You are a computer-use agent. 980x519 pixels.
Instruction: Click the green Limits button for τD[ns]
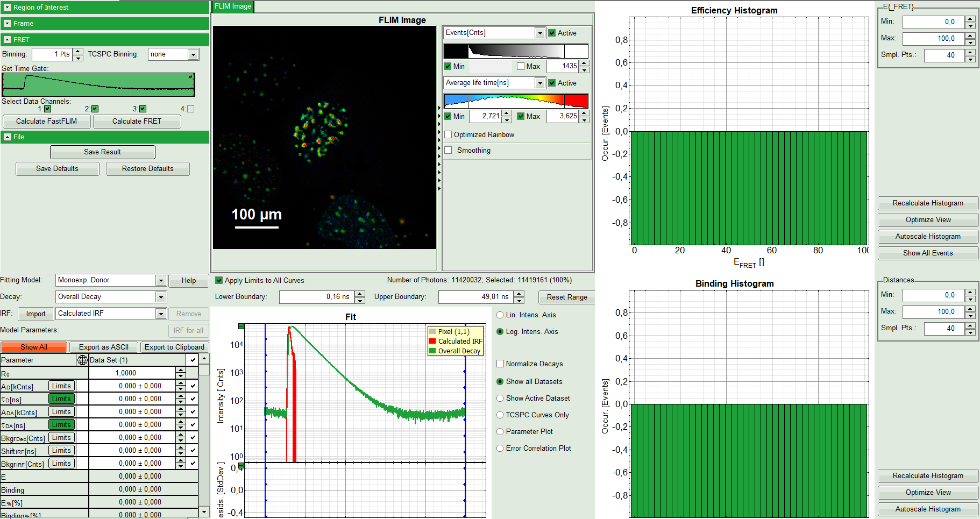pos(61,399)
